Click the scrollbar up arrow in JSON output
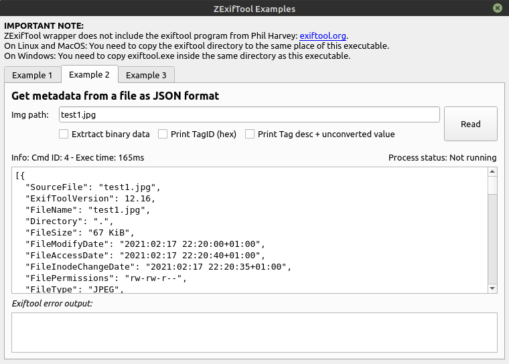This screenshot has width=509, height=364. point(492,172)
